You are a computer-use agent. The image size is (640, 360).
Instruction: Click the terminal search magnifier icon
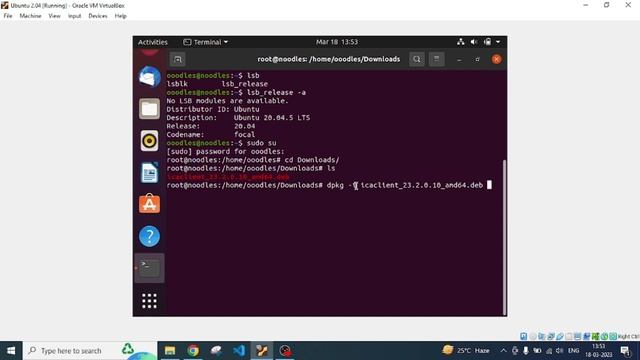point(416,59)
